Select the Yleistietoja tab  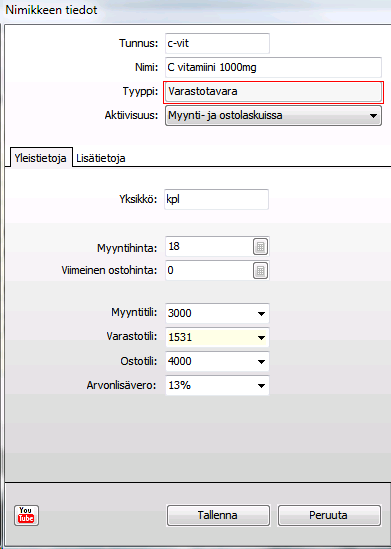(x=40, y=158)
